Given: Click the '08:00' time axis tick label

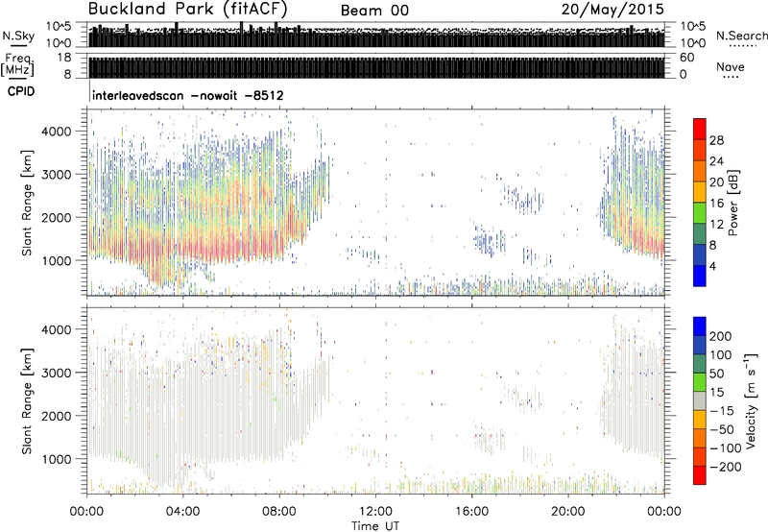Looking at the screenshot, I should point(279,512).
